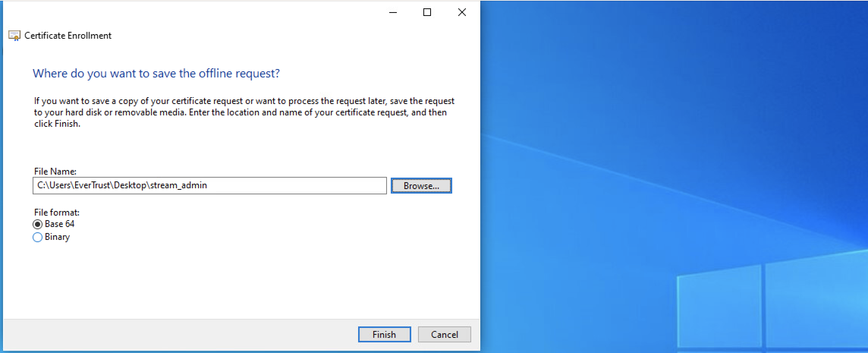Screen dimensions: 868x353
Task: Click the 'File format:' label
Action: click(57, 212)
